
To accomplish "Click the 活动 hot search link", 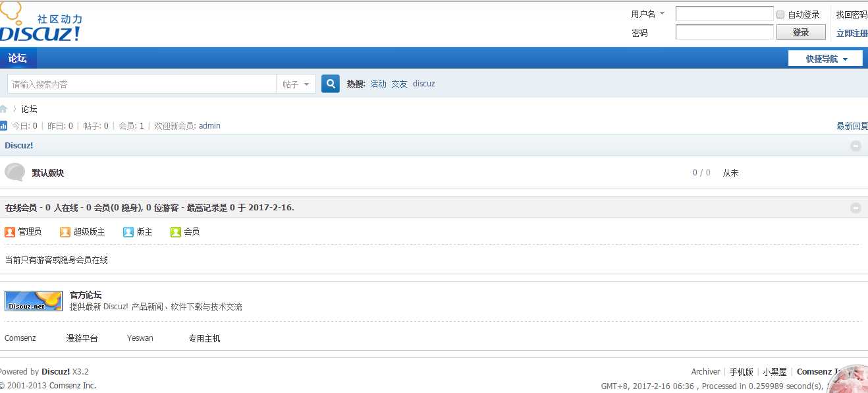I will [x=379, y=84].
